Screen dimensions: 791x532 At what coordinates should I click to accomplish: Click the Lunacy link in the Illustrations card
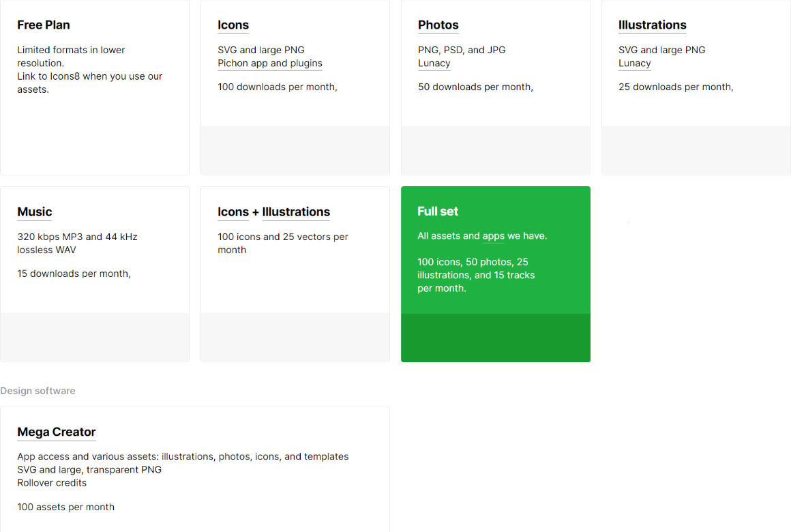click(635, 63)
